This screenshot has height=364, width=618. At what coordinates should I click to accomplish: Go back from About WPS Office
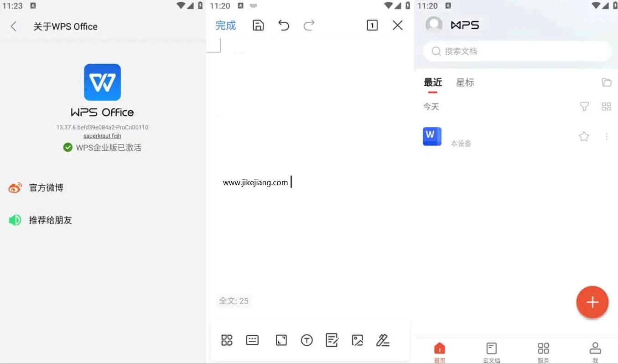14,26
